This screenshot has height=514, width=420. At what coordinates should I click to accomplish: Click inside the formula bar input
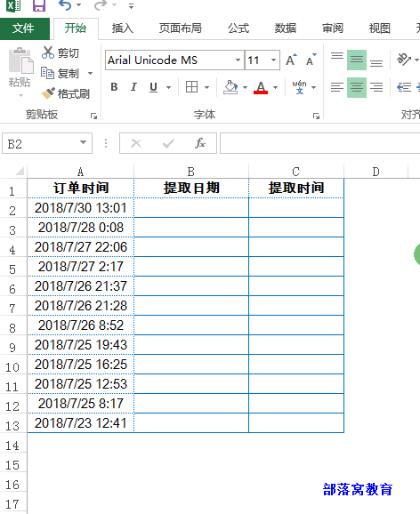[x=320, y=143]
